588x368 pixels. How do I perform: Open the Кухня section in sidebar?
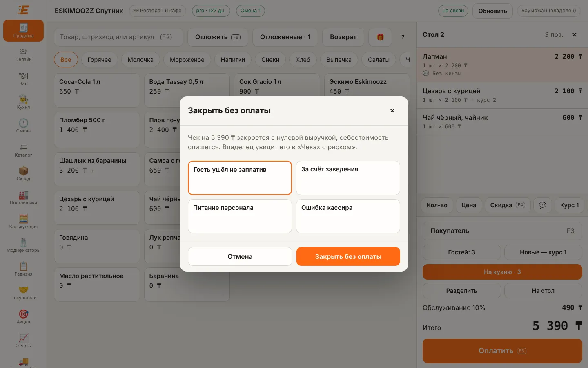tap(23, 102)
